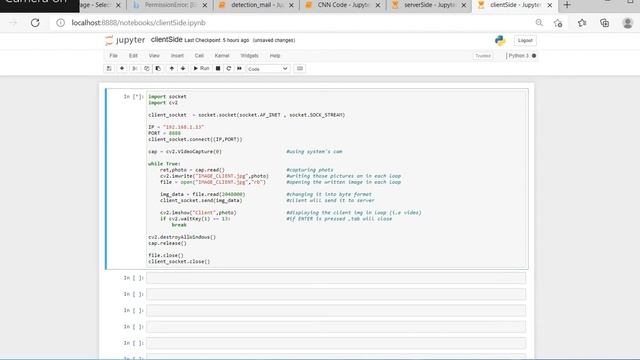Insert a cell below with the plus icon

point(122,69)
